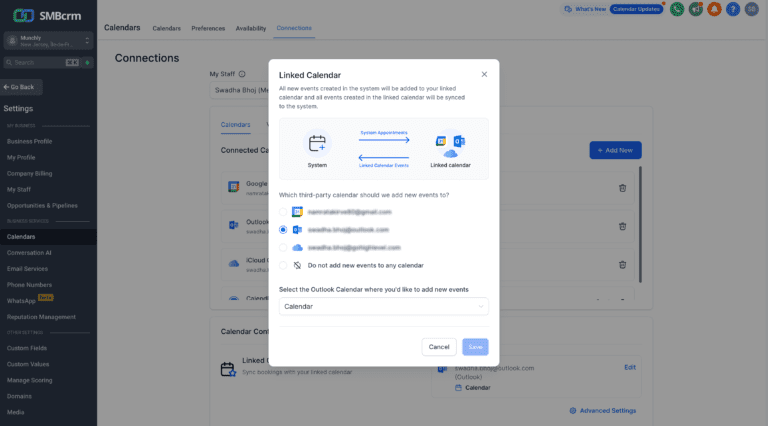Open Reputation Management settings
The image size is (768, 426).
point(41,317)
